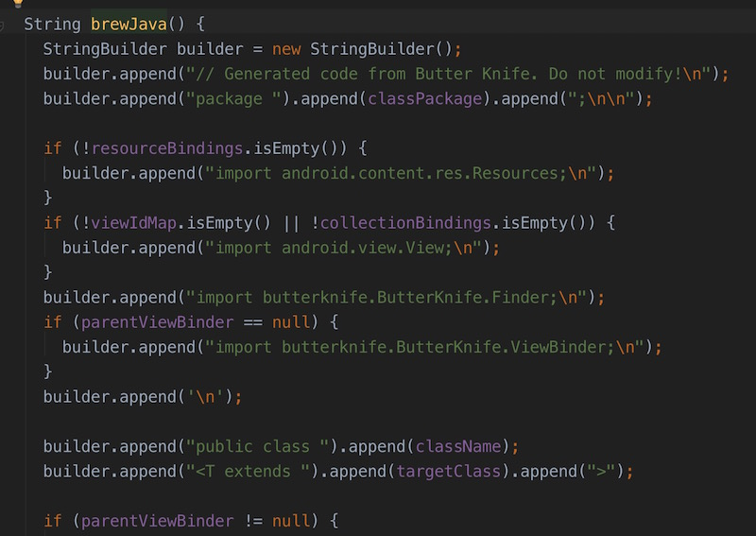The width and height of the screenshot is (756, 536).
Task: Click 'if' keyword on the resourceBindings line
Action: [x=53, y=148]
